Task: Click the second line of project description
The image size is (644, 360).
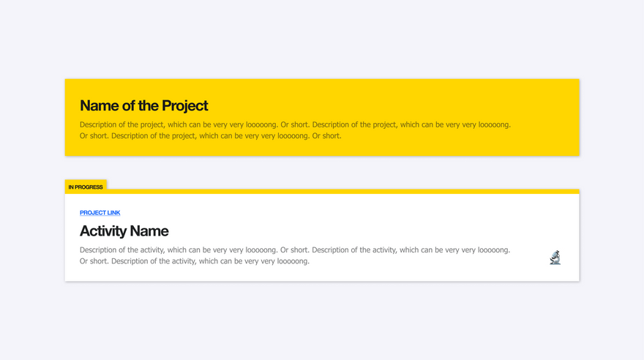Action: coord(210,135)
